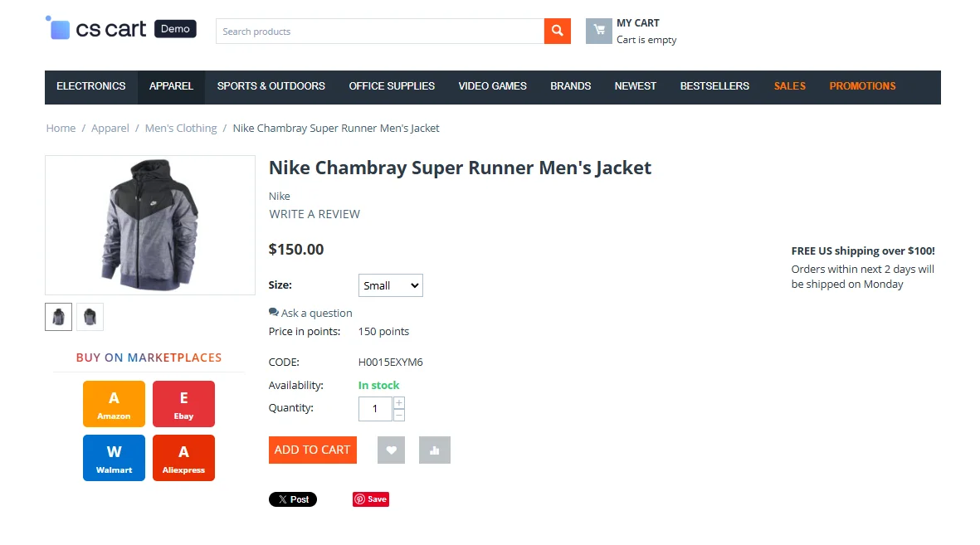Viewport: 980px width, 545px height.
Task: Buy on Ebay marketplace tile
Action: pos(183,404)
